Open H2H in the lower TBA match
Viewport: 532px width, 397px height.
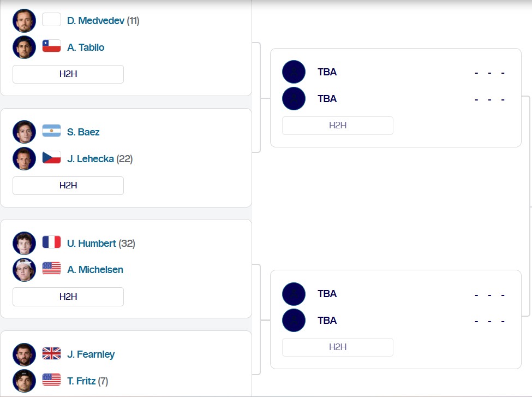tap(338, 347)
